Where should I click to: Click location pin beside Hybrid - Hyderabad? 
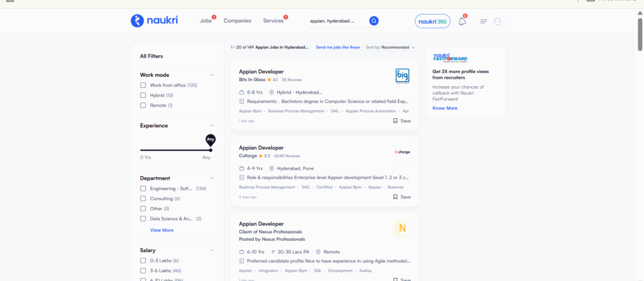pyautogui.click(x=272, y=92)
